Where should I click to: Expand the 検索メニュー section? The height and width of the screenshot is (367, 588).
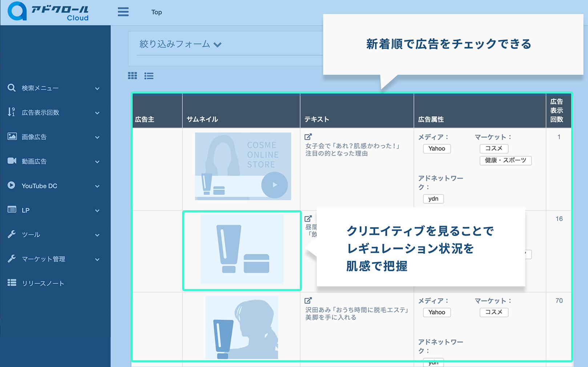coord(97,88)
